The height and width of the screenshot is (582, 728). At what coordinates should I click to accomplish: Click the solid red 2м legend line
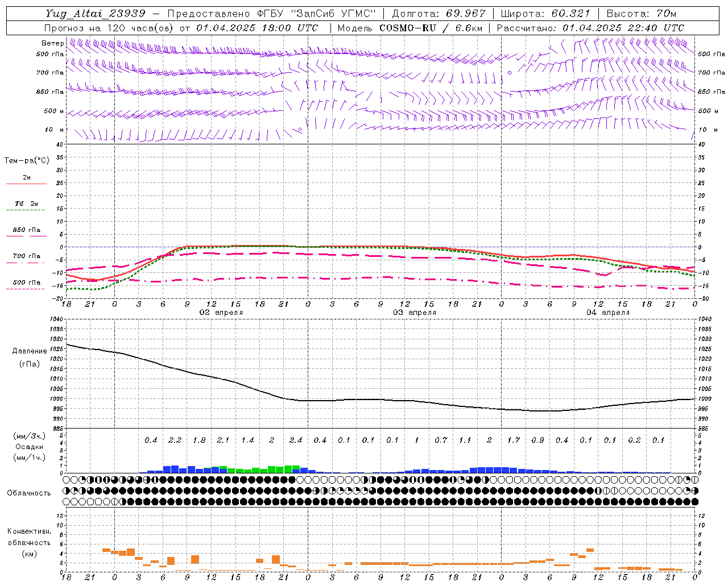[26, 184]
